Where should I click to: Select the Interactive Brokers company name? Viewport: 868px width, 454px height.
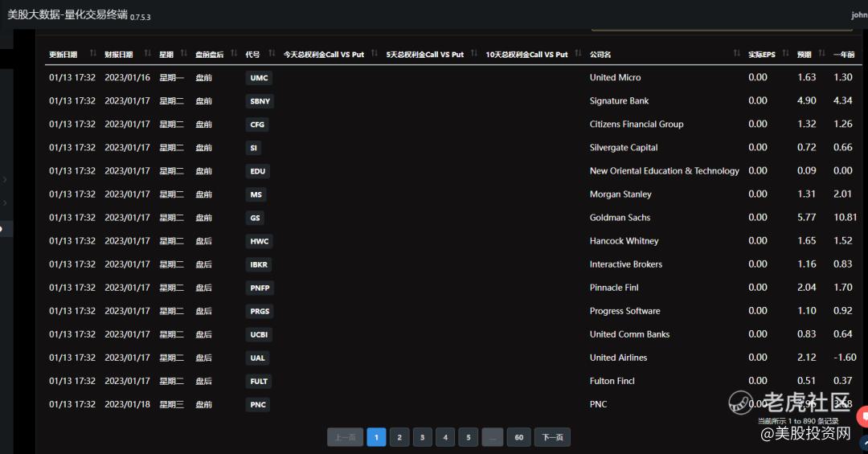(626, 264)
